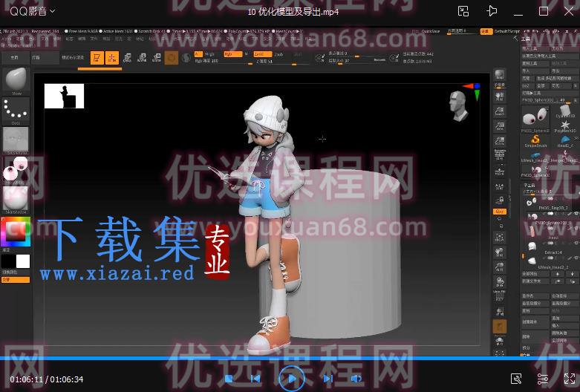Select the PM3D_Ring3D_2 subtool
Image resolution: width=580 pixels, height=392 pixels.
550,203
